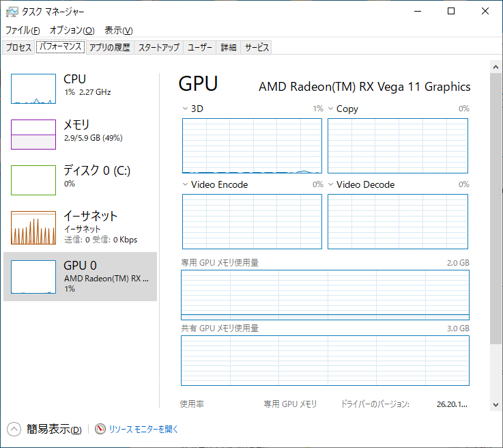
Task: Click the 3D engine usage graph
Action: coord(252,145)
